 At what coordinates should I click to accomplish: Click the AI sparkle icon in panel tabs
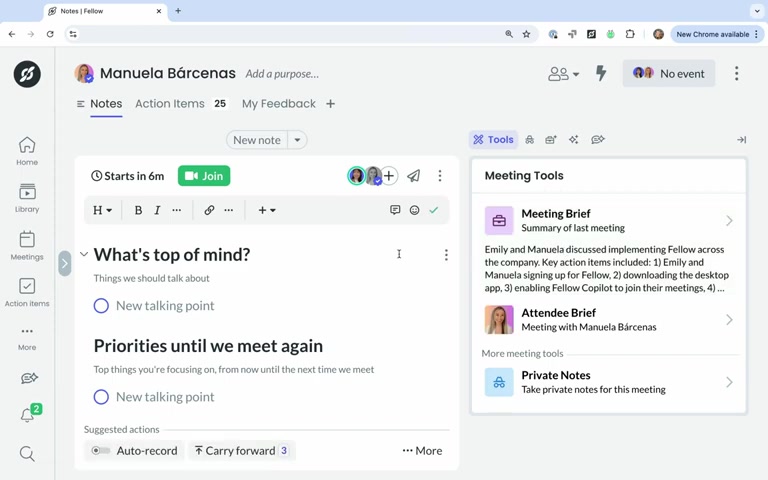(x=574, y=140)
